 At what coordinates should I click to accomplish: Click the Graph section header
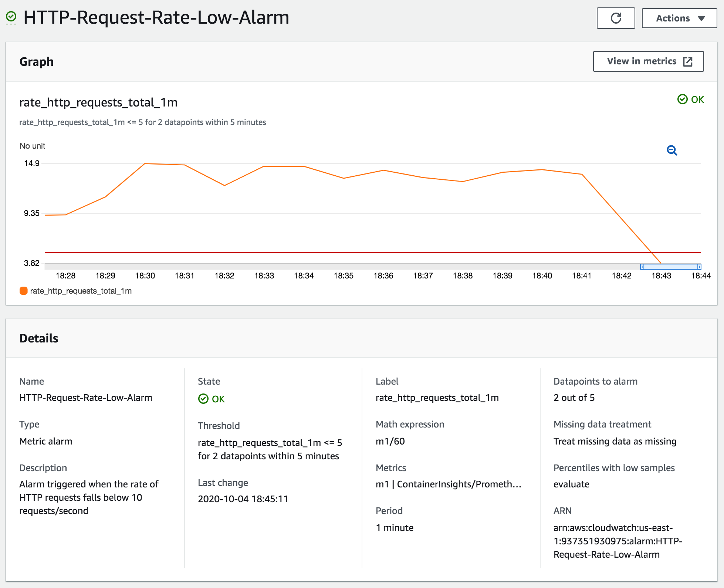37,61
